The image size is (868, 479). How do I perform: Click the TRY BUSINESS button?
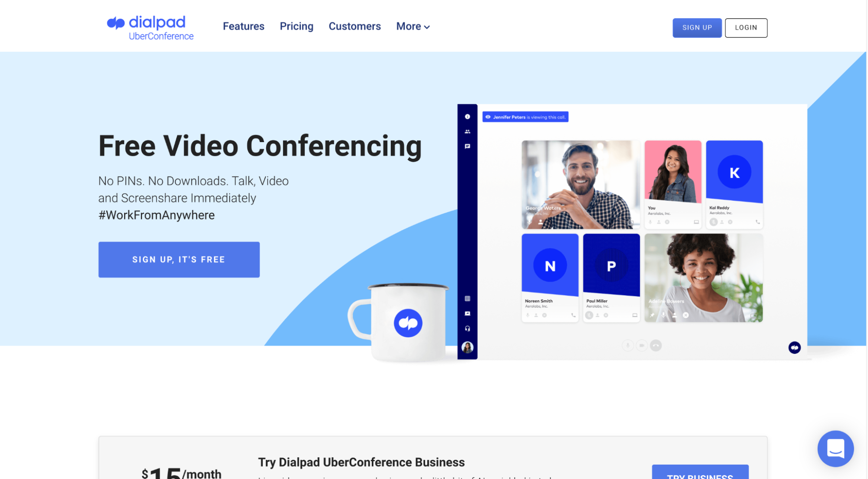[x=700, y=472]
